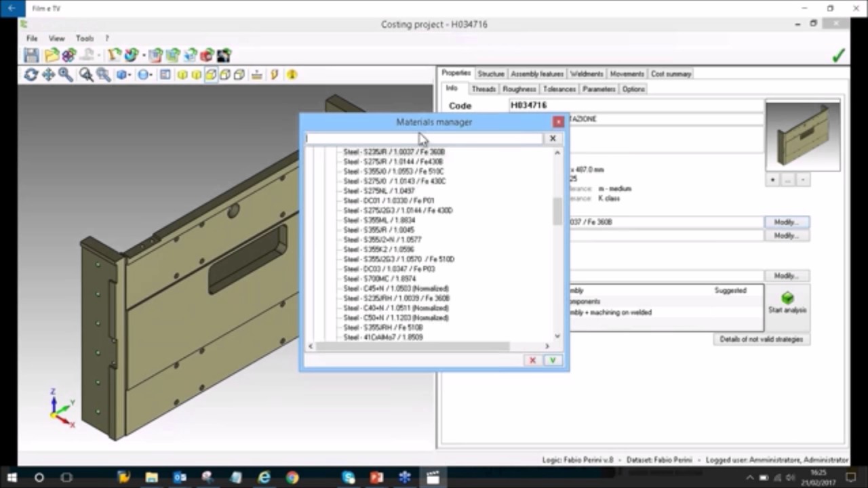This screenshot has height=488, width=868.
Task: Open the Cost summary tab
Action: [x=671, y=74]
